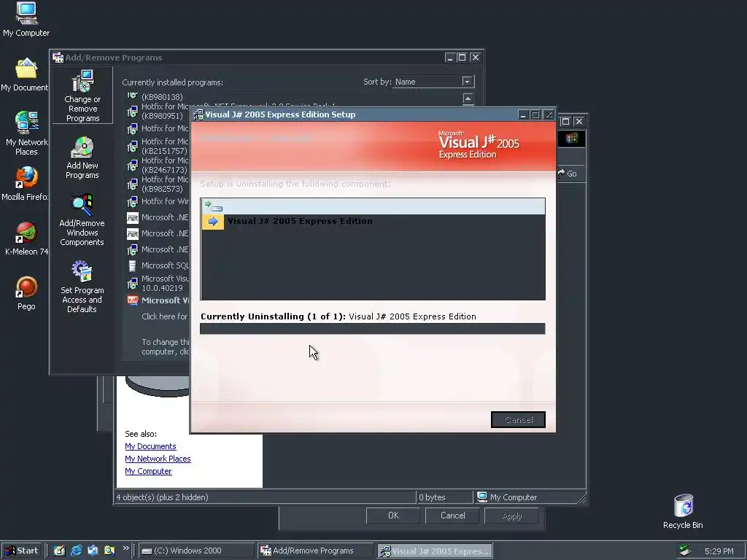Select the Hotfix KB2467173 entry
The height and width of the screenshot is (560, 747).
(x=158, y=166)
